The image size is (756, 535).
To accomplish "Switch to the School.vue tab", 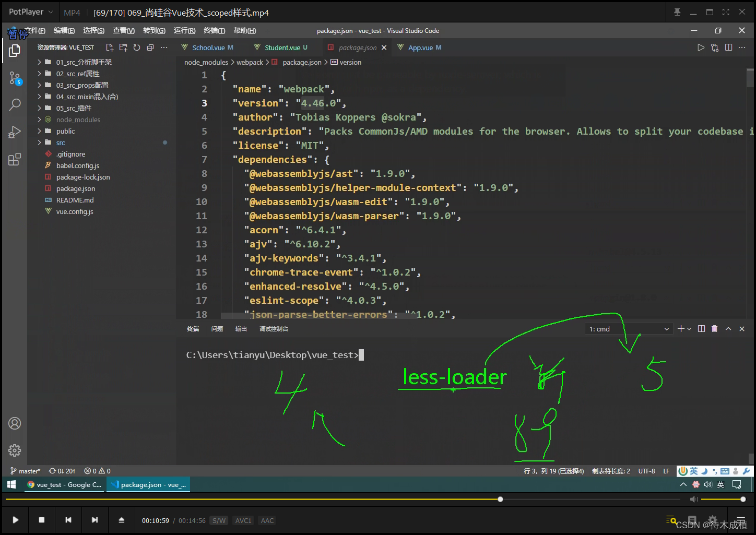I will (208, 47).
